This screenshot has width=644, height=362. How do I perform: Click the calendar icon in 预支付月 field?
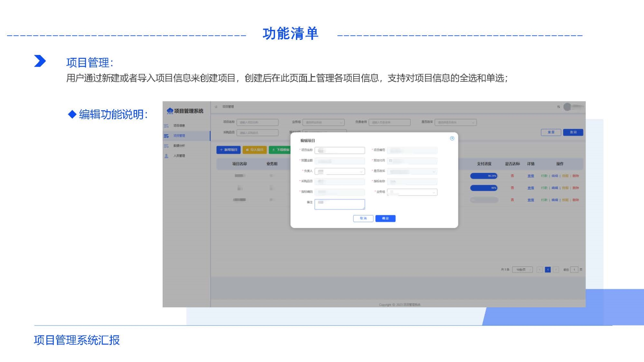(x=390, y=161)
